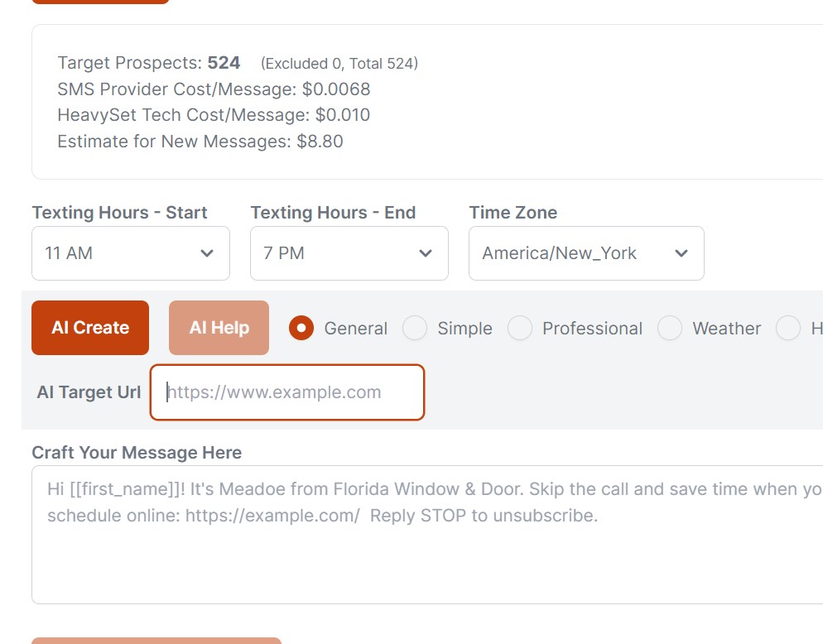This screenshot has height=644, width=823.
Task: Click the partially visible orange button at top
Action: click(x=100, y=1)
